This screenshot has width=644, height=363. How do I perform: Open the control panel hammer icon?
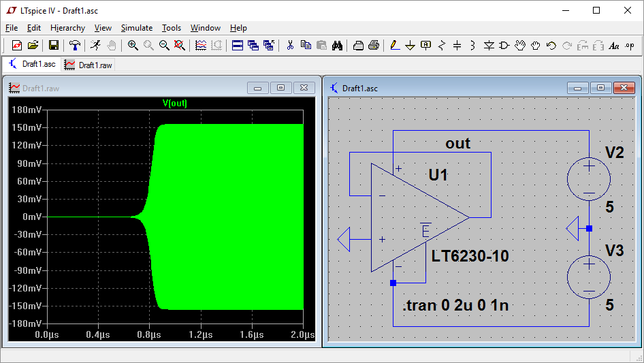(75, 45)
